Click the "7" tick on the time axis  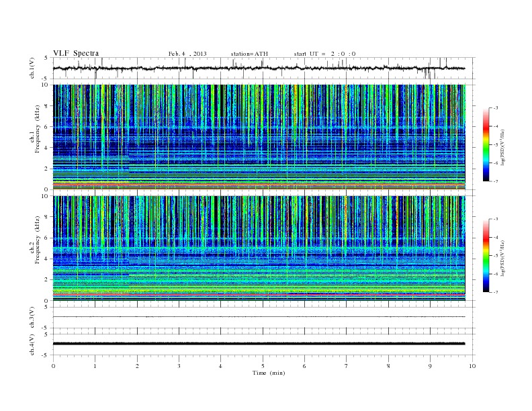tap(347, 366)
